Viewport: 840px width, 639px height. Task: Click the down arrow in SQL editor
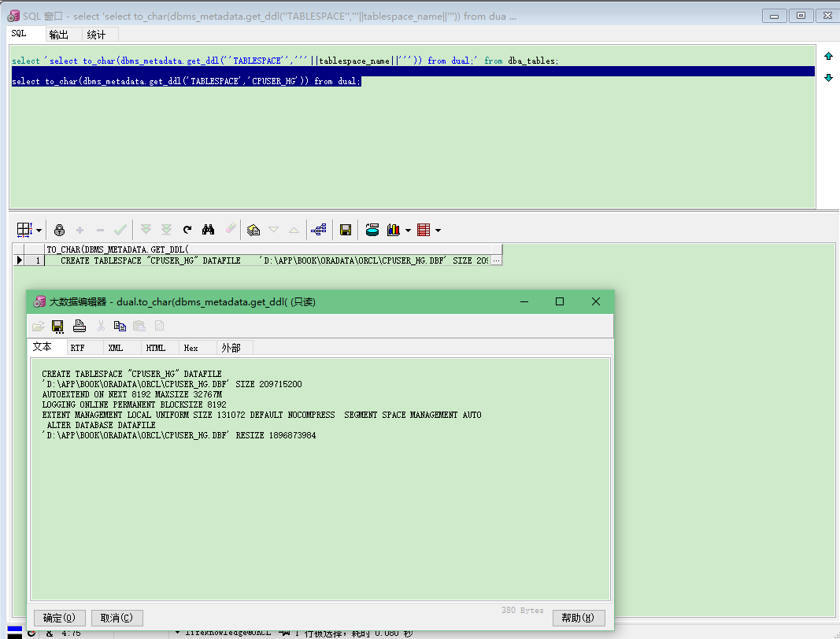[x=829, y=78]
